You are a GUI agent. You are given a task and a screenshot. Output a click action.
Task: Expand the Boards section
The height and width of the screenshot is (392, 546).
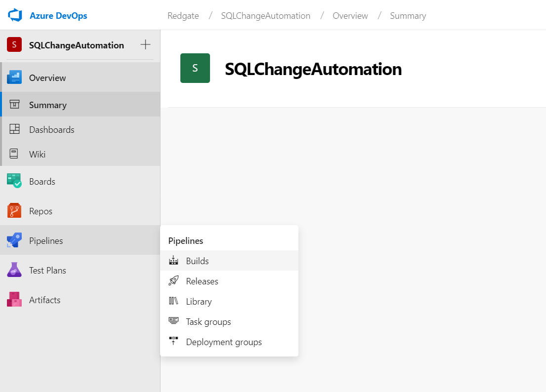pyautogui.click(x=80, y=181)
